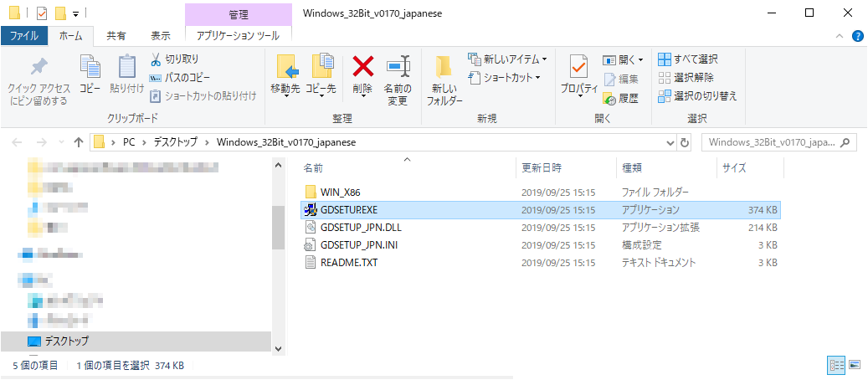Image resolution: width=868 pixels, height=380 pixels.
Task: Click ショートカットの貼り付け command
Action: (203, 96)
